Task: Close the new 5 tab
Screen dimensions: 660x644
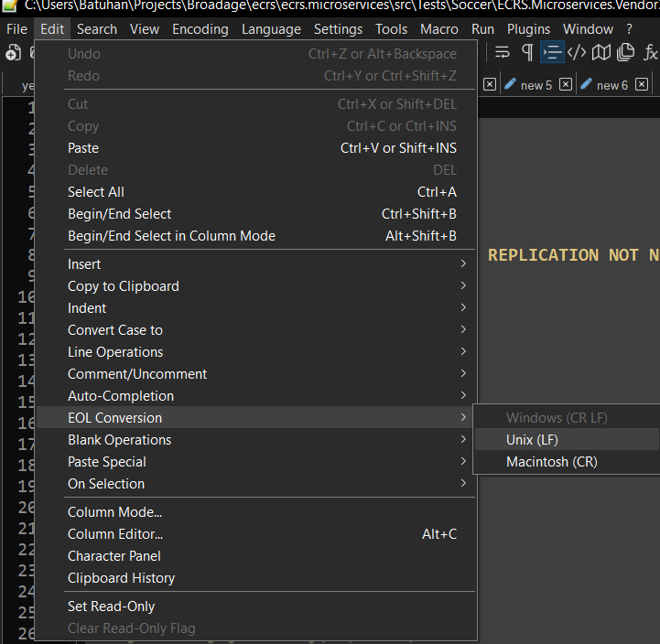Action: (x=566, y=85)
